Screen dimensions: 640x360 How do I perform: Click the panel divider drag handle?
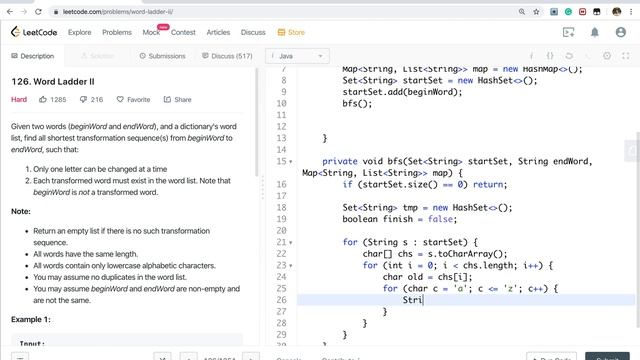tap(262, 188)
